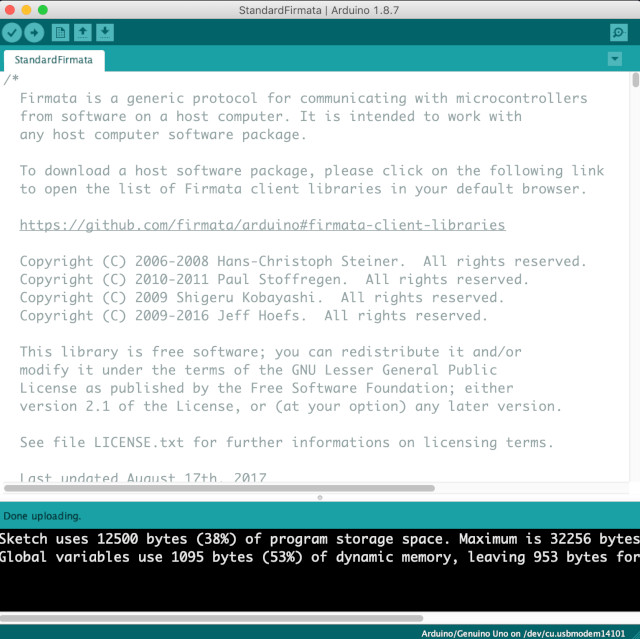Click the 'See file LICENSE.txt' comment line
640x639 pixels.
click(x=287, y=443)
